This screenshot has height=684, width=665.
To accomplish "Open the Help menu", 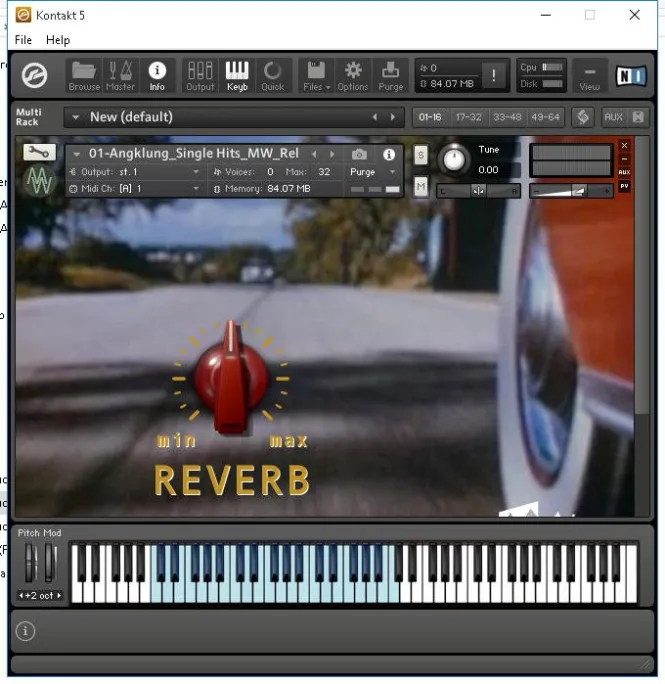I will click(58, 40).
